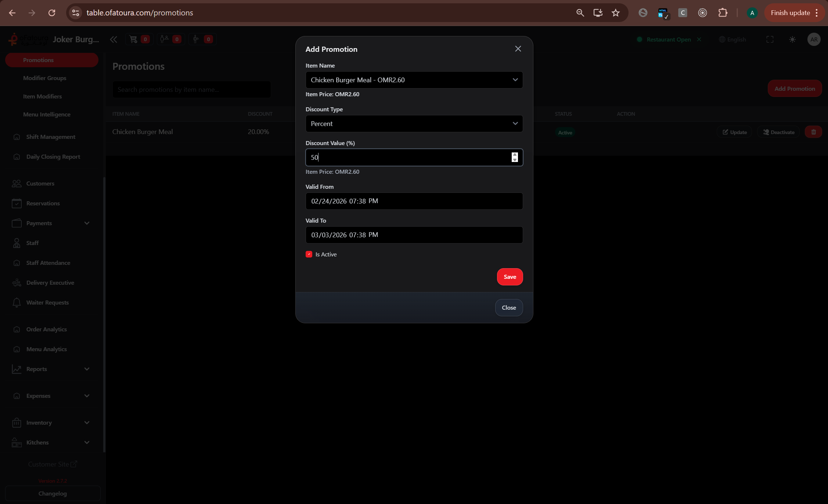
Task: Open Modifier Groups in sidebar
Action: [x=45, y=78]
